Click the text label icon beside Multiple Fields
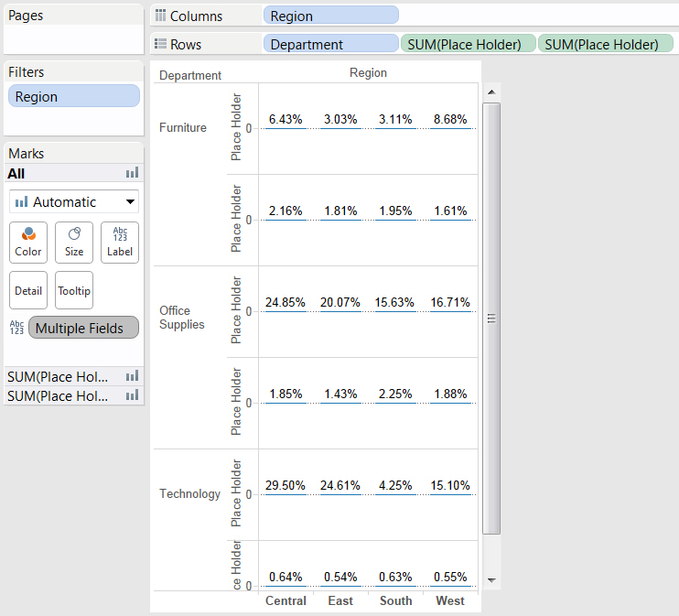Screen dimensions: 679x616 coord(16,328)
